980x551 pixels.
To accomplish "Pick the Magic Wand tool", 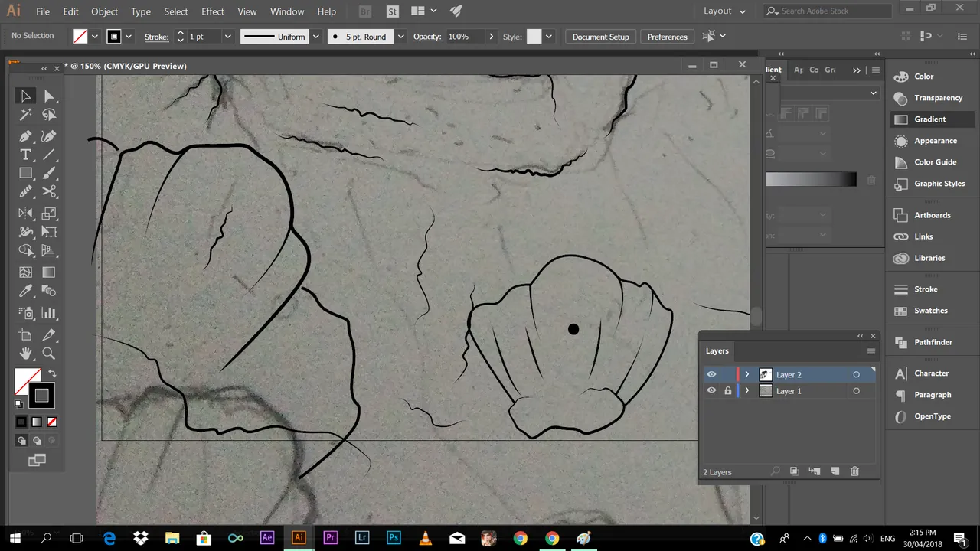I will 25,115.
